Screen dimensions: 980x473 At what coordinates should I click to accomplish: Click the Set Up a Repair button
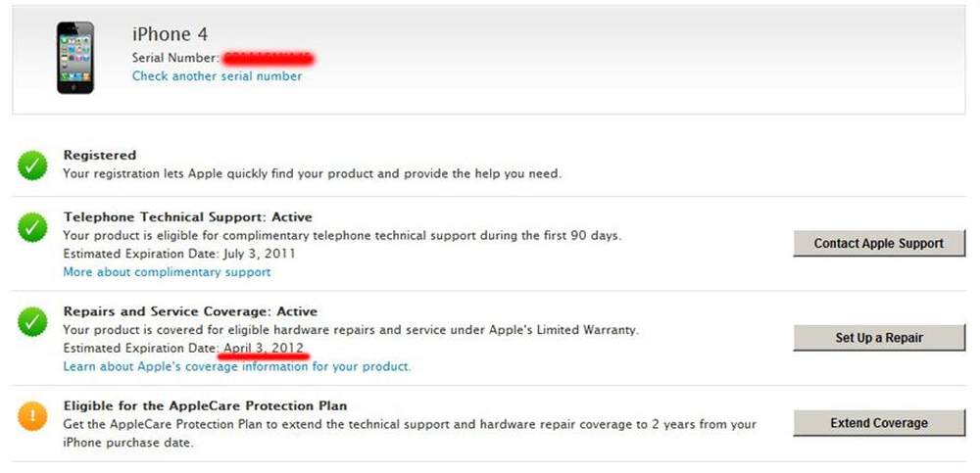879,338
